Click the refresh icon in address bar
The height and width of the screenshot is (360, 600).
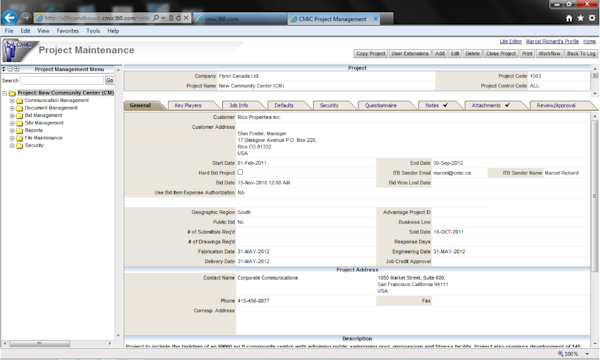point(178,18)
